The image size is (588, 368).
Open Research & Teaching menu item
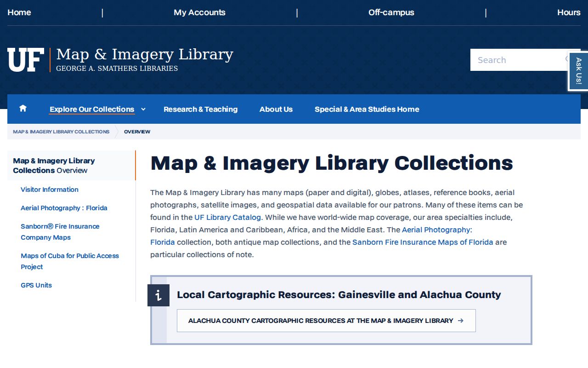[200, 109]
